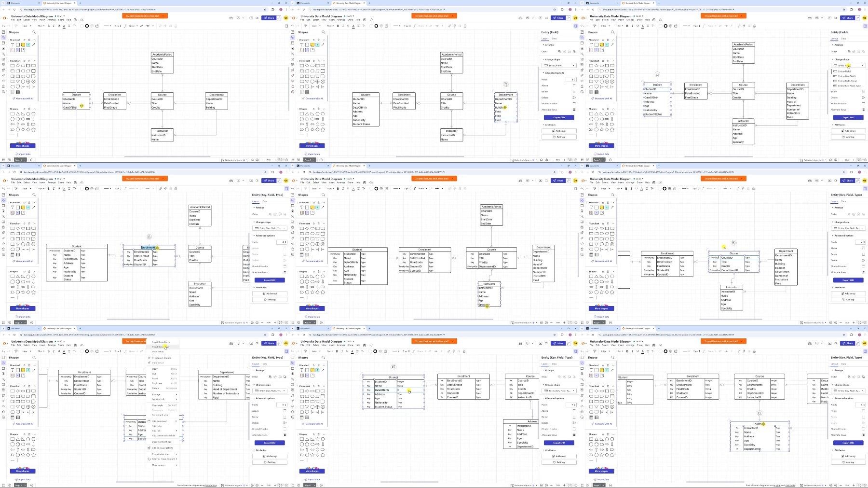The image size is (868, 488).
Task: Click Generate with AI link in top-left frame
Action: [24, 98]
